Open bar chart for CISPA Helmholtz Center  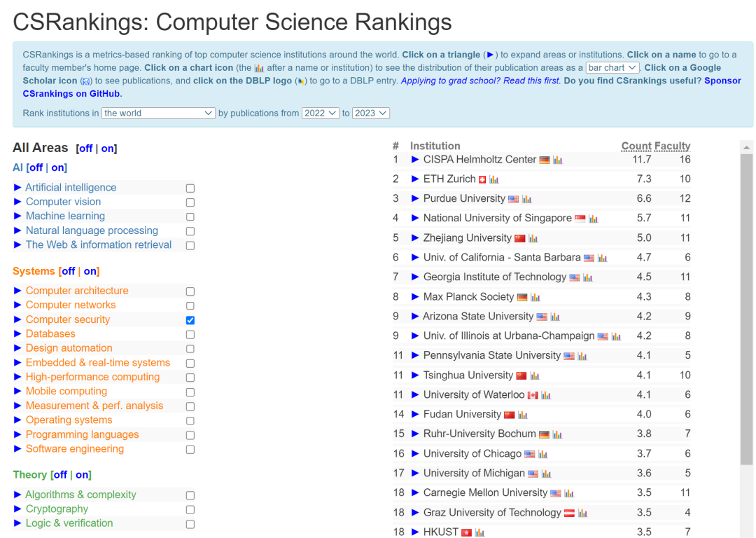[556, 159]
